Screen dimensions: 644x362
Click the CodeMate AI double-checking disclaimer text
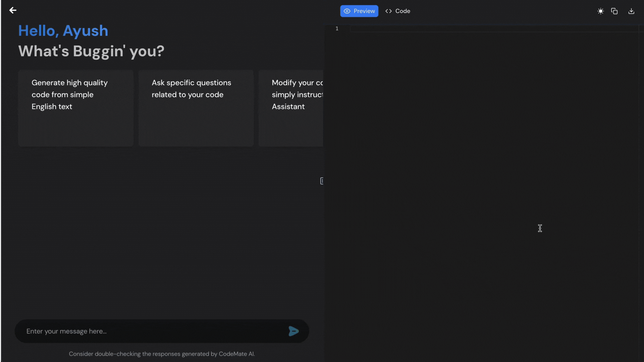[162, 354]
